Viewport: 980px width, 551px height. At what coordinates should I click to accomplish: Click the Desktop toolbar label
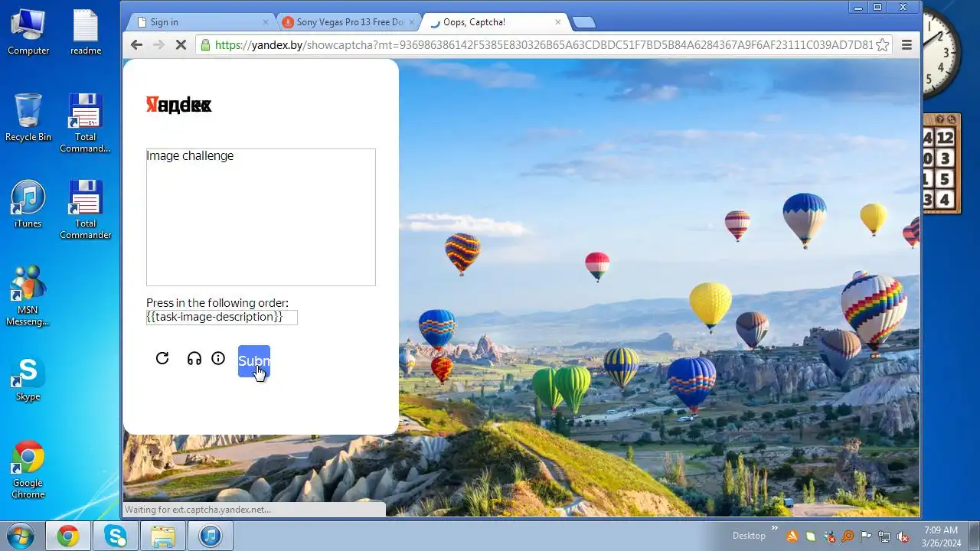[749, 536]
